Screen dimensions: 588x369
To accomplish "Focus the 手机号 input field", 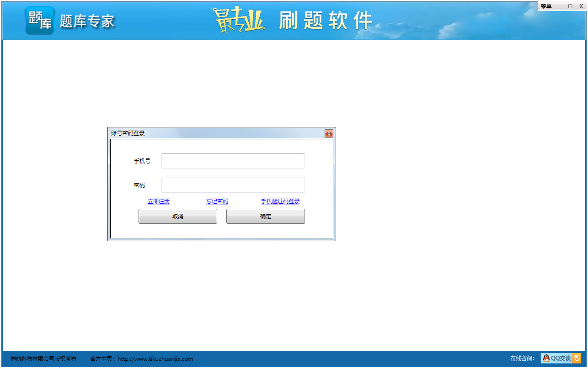I will [x=233, y=161].
